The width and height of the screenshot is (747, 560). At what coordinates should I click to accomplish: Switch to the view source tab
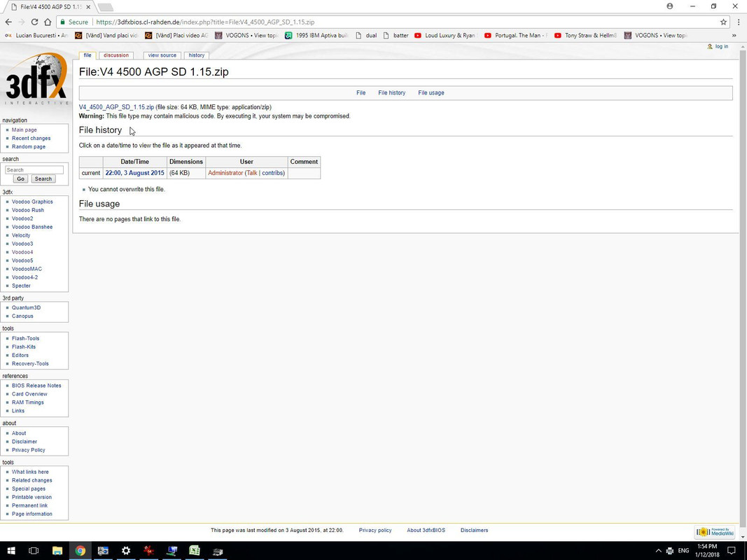[x=162, y=55]
